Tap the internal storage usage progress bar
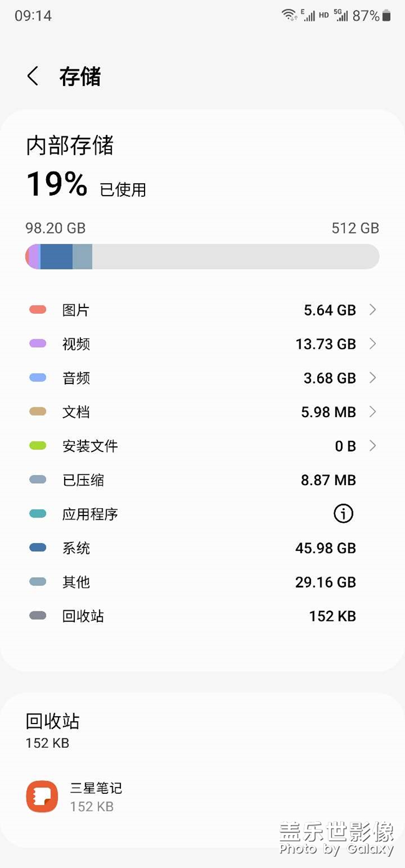405x868 pixels. point(202,257)
